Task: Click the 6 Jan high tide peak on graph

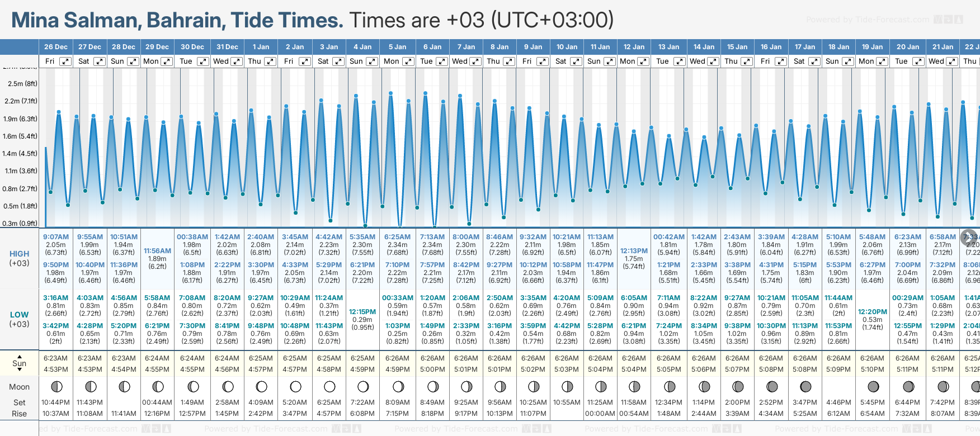Action: pyautogui.click(x=426, y=93)
